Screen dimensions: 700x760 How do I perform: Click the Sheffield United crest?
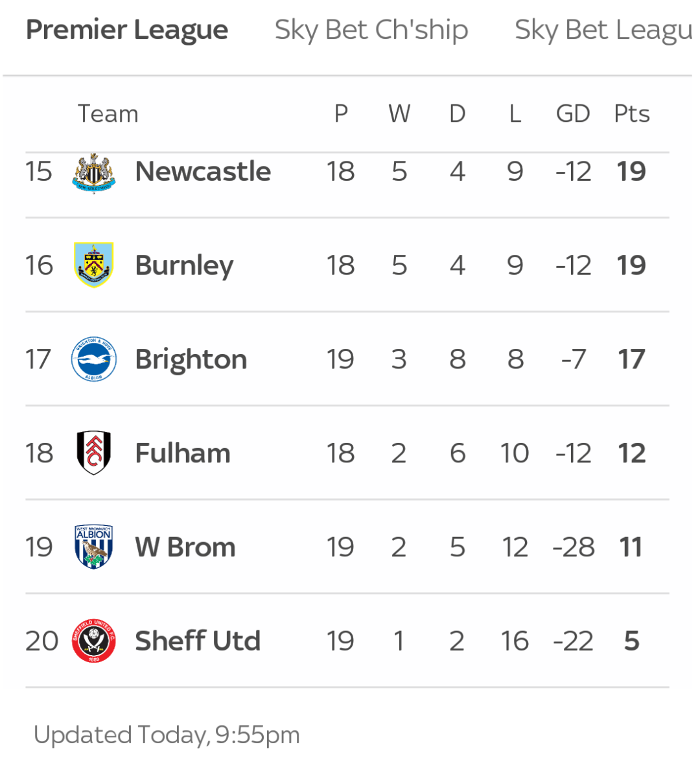click(93, 641)
